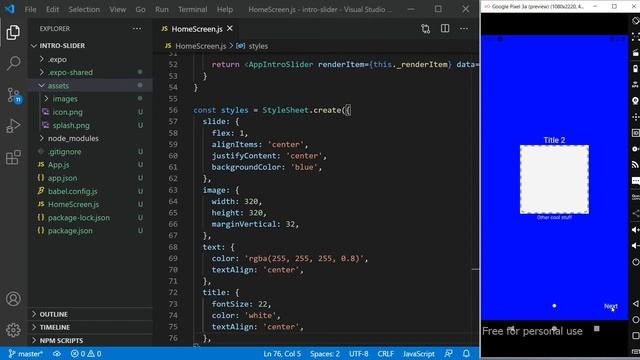Open Explorer's more actions ellipsis

click(x=137, y=29)
